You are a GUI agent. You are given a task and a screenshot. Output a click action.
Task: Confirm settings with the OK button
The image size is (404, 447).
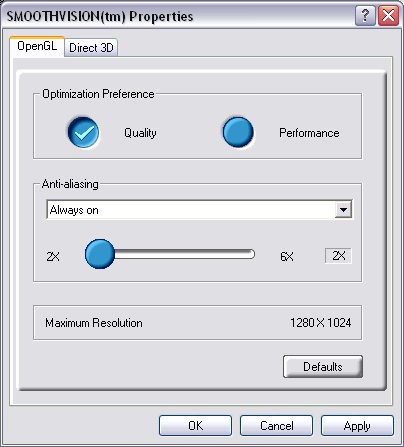(195, 426)
